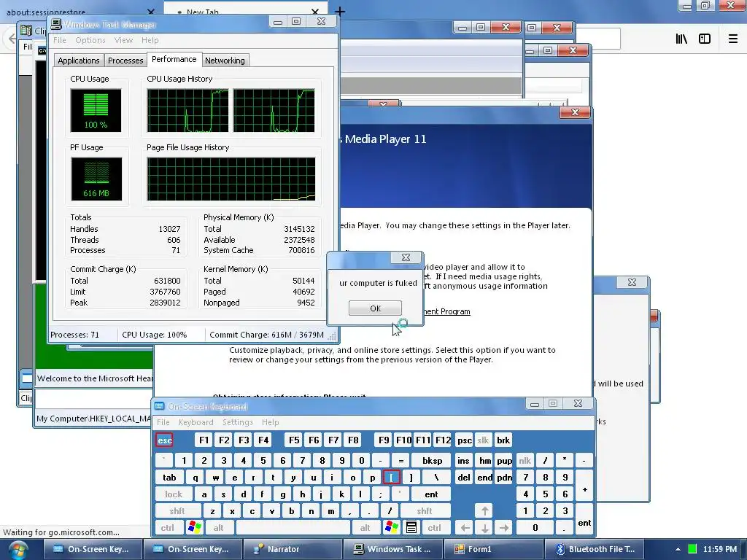Select the Networking tab in Task Manager
This screenshot has height=560, width=747.
[225, 61]
